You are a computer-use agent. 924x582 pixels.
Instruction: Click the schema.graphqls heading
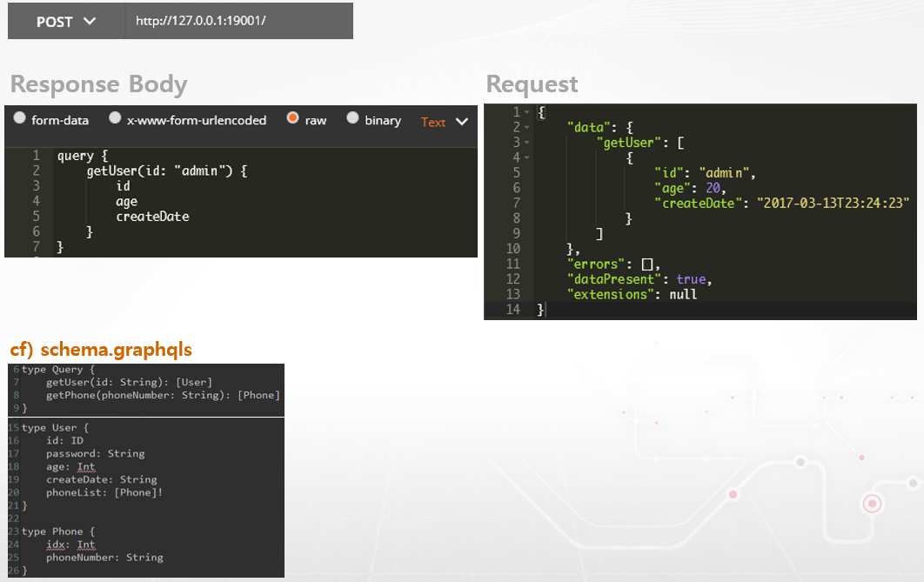101,350
